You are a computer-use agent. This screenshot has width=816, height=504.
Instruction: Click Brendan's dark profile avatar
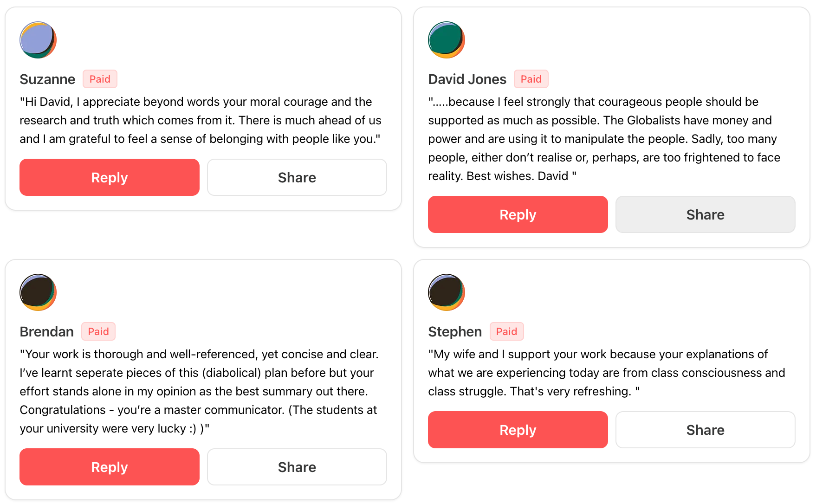coord(38,292)
